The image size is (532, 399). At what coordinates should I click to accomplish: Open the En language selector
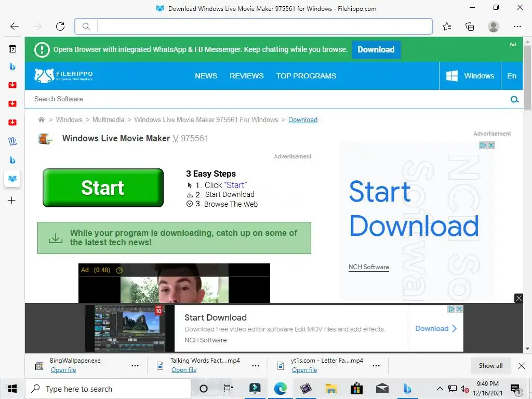click(512, 76)
